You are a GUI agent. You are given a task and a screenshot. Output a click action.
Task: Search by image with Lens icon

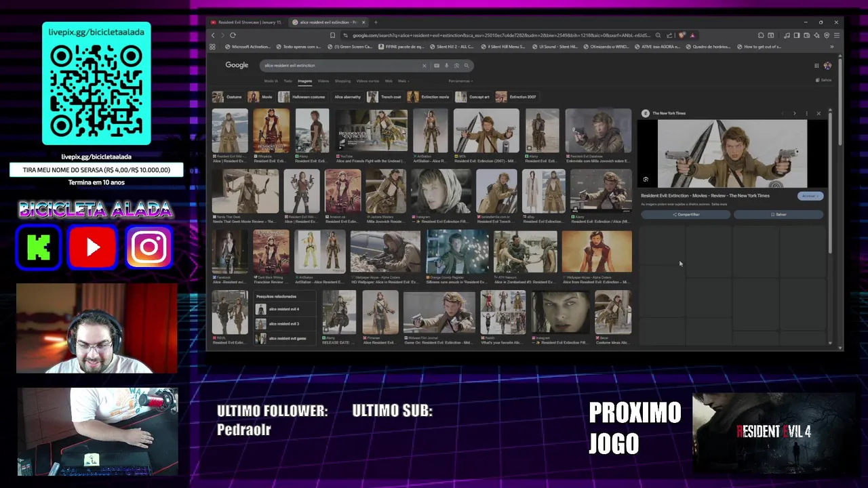coord(456,66)
